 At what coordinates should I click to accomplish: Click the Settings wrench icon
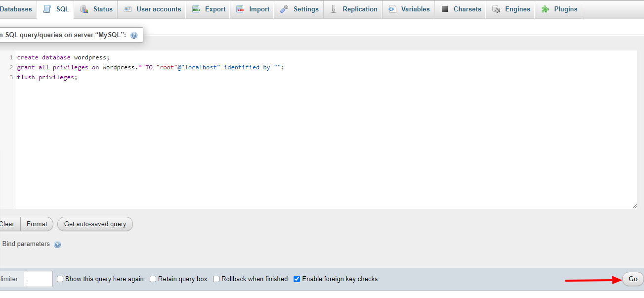[x=284, y=9]
